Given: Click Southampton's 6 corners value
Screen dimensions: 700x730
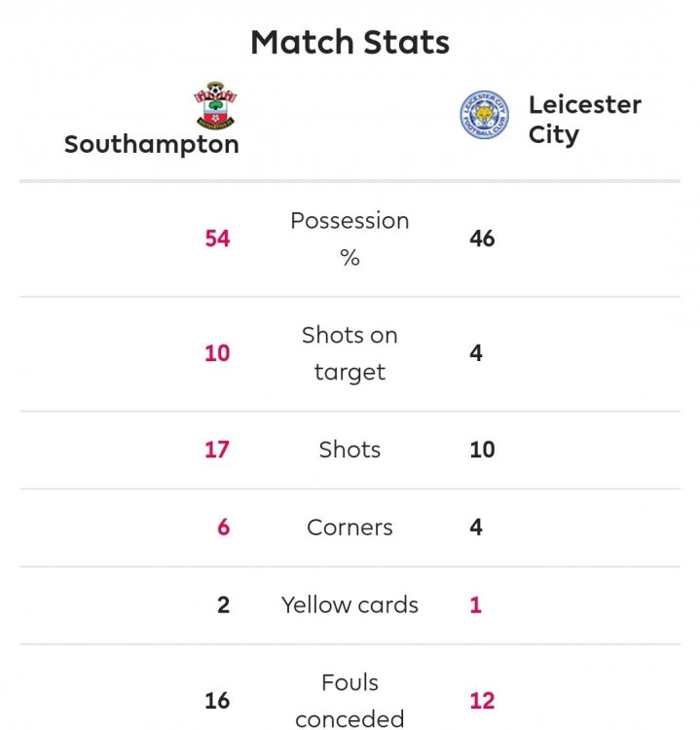Looking at the screenshot, I should click(x=224, y=528).
